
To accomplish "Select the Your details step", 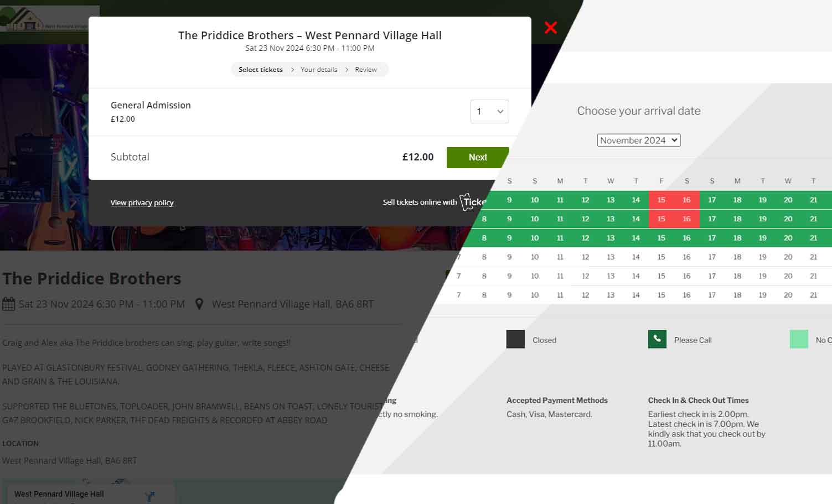I will tap(319, 70).
